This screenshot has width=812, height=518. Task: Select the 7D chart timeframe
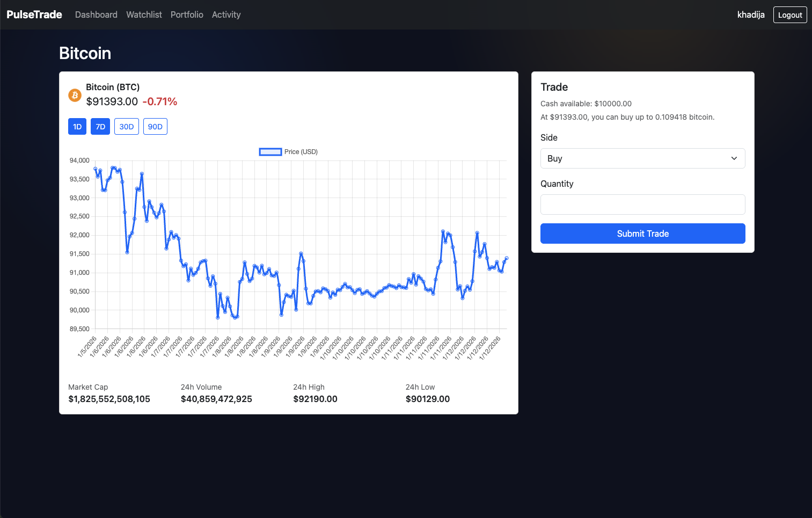[100, 126]
